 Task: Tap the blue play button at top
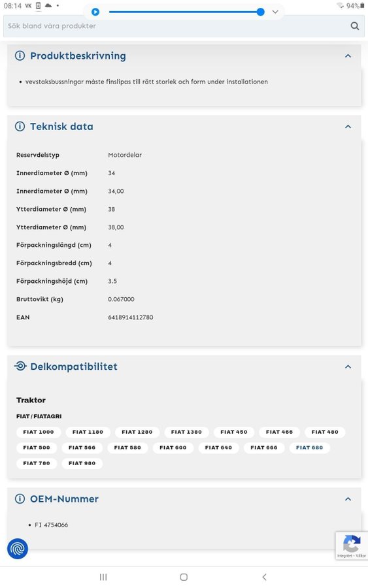(95, 12)
